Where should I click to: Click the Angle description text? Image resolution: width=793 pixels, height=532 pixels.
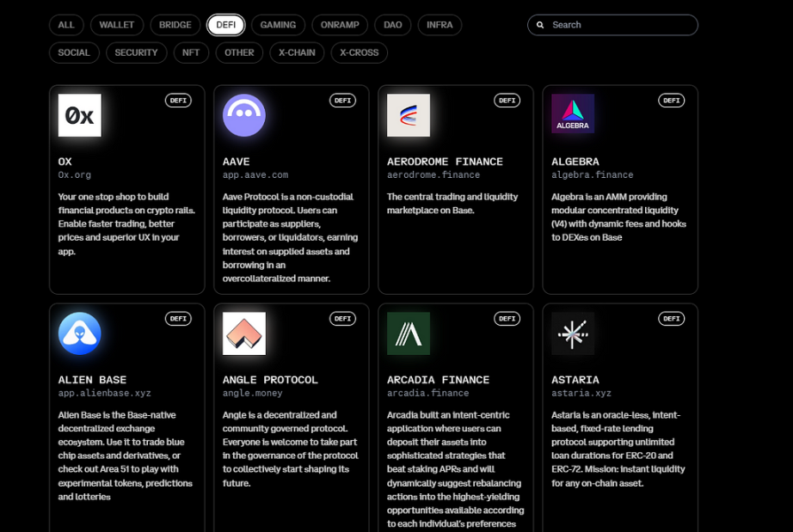291,449
